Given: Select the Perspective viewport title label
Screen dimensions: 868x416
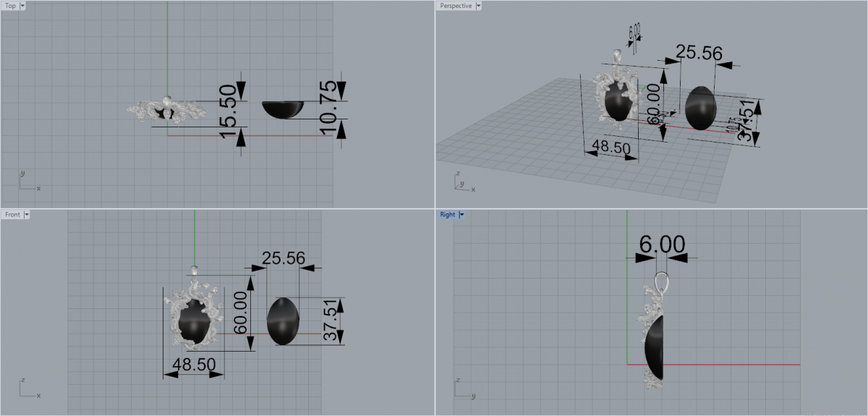Looking at the screenshot, I should (x=456, y=6).
